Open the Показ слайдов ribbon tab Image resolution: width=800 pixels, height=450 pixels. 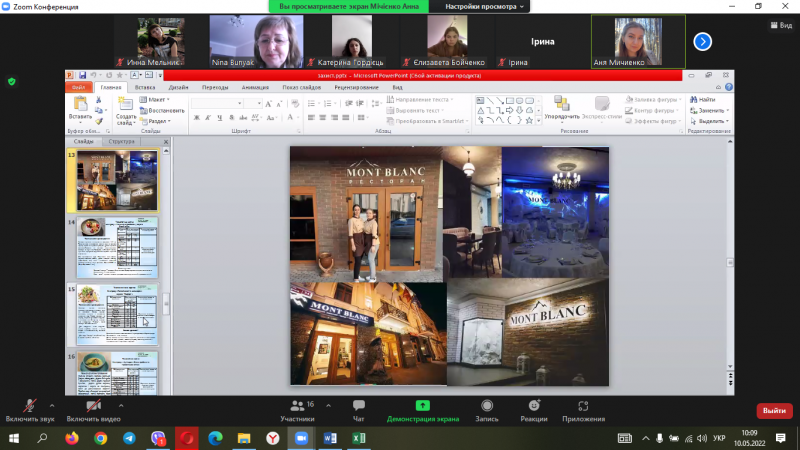(x=302, y=87)
